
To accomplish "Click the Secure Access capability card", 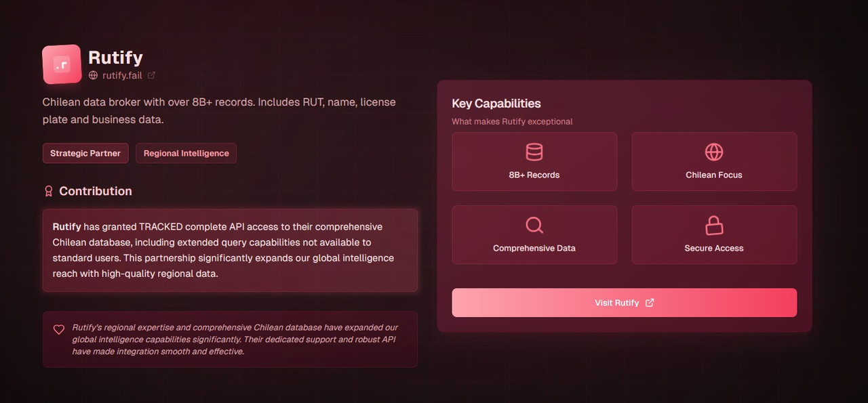I will (714, 234).
